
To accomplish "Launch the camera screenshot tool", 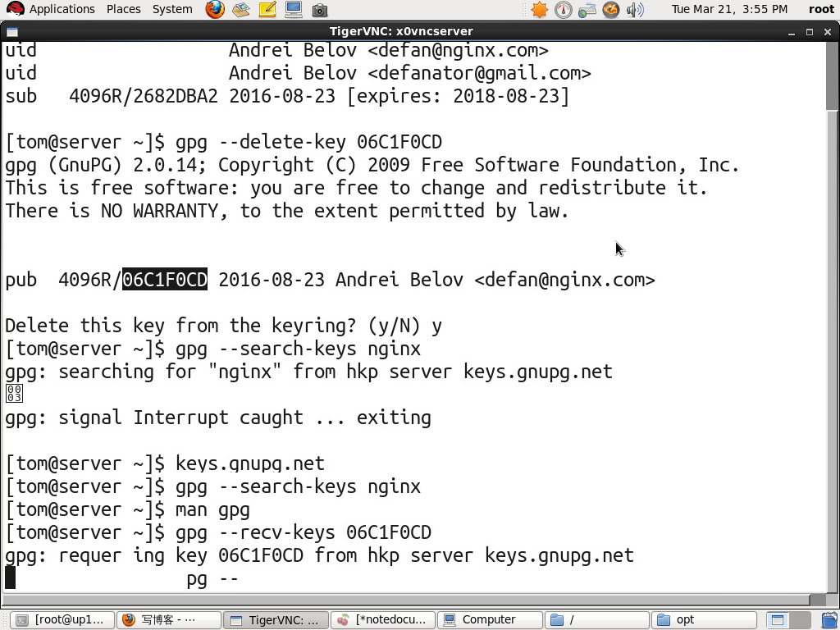I will point(320,10).
